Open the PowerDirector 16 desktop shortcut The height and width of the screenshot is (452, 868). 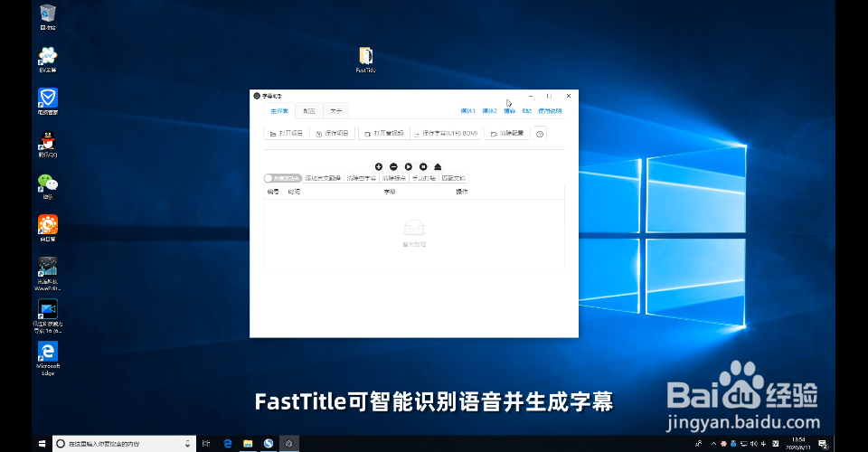pos(48,316)
